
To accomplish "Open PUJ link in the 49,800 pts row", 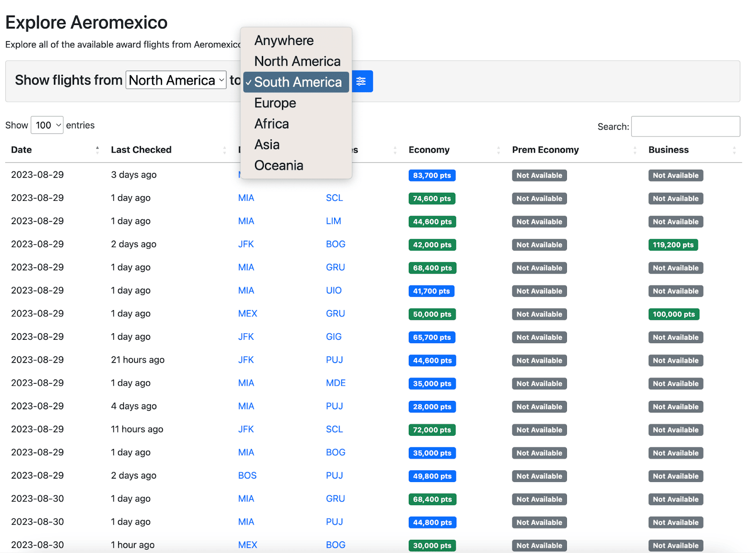I will [335, 476].
